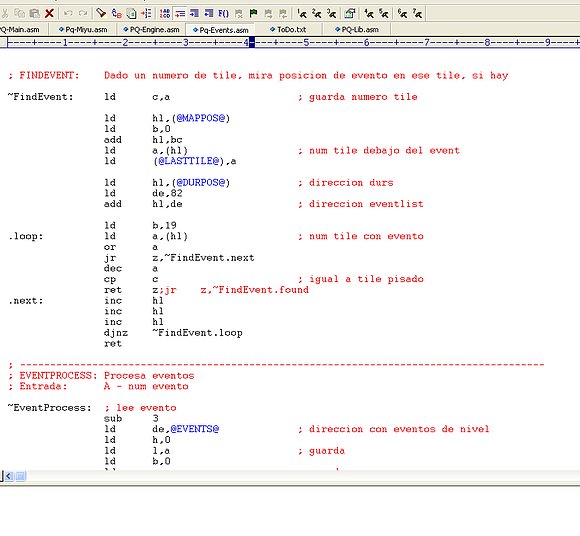Click the '; guarda numero tile' comment
This screenshot has width=580, height=536.
click(358, 97)
